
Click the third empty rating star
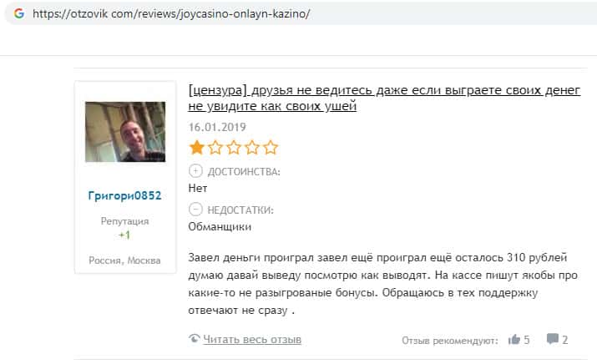coord(234,147)
